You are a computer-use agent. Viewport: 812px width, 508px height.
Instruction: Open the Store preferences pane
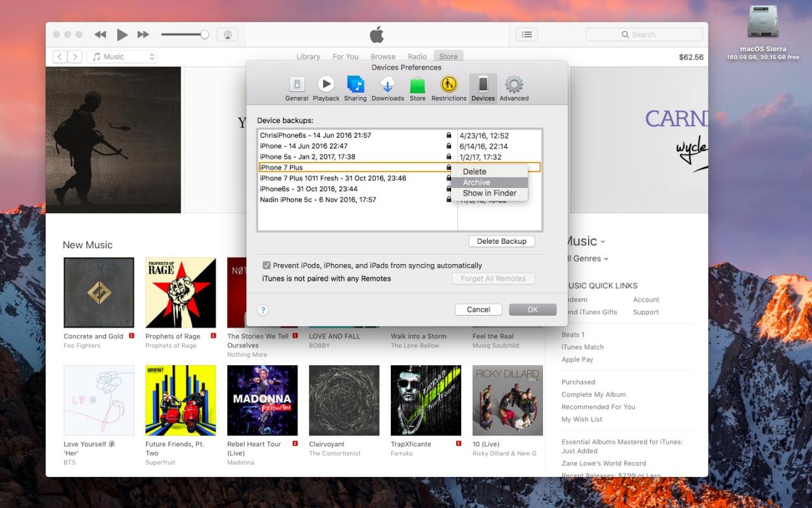[x=417, y=88]
